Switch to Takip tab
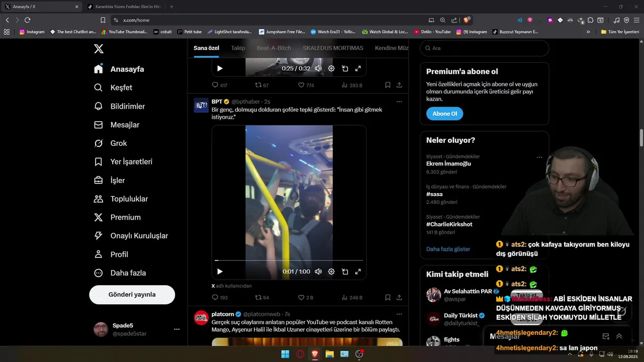 coord(238,48)
